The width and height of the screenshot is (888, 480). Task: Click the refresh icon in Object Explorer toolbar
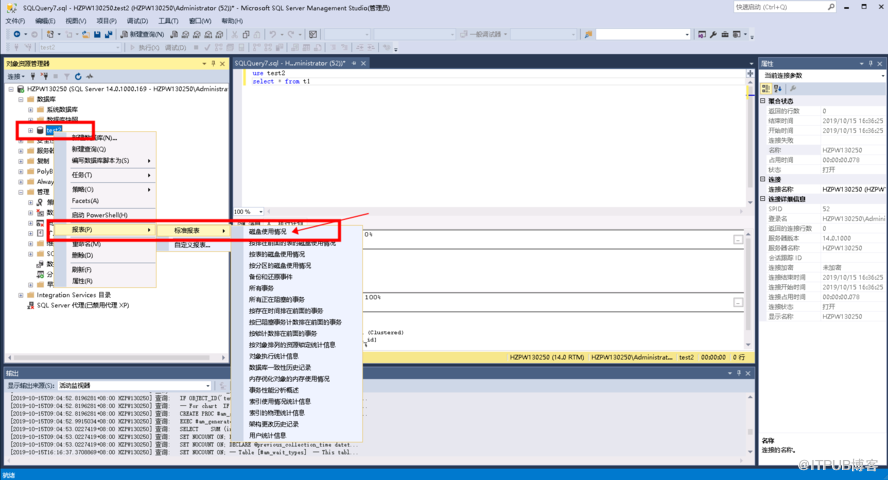tap(77, 76)
